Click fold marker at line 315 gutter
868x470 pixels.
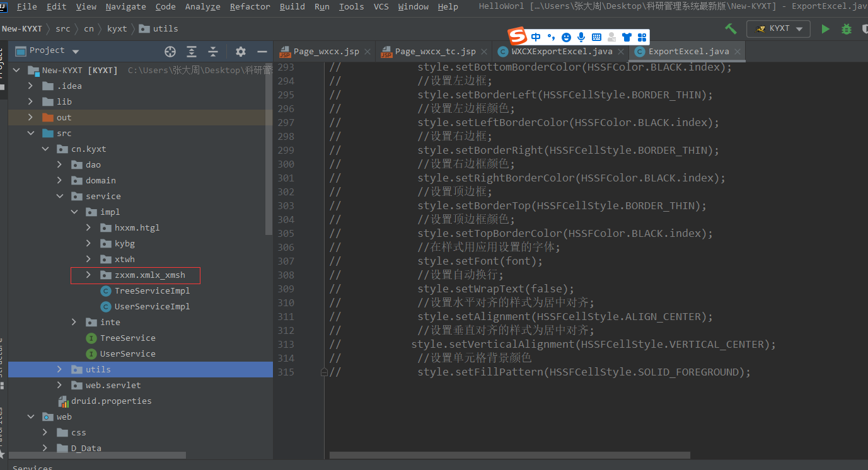click(x=324, y=372)
